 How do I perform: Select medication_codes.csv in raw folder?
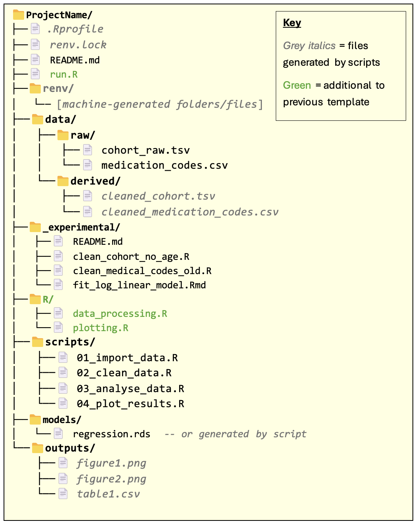point(164,165)
